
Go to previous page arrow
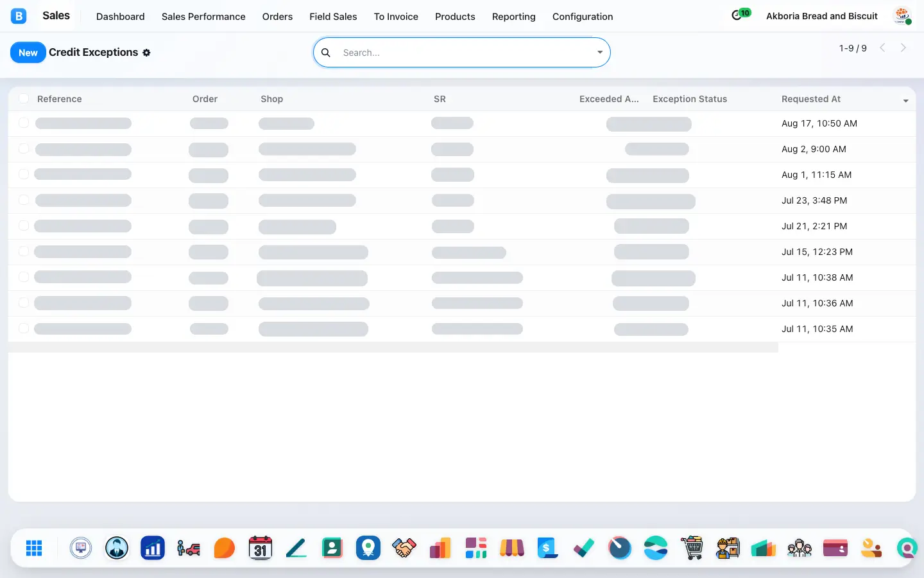pyautogui.click(x=882, y=48)
